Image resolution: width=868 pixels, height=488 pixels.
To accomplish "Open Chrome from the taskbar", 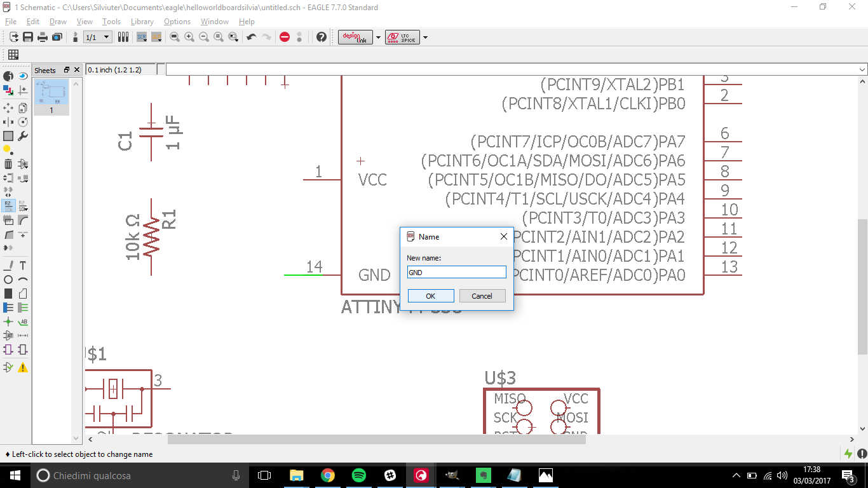I will click(327, 475).
